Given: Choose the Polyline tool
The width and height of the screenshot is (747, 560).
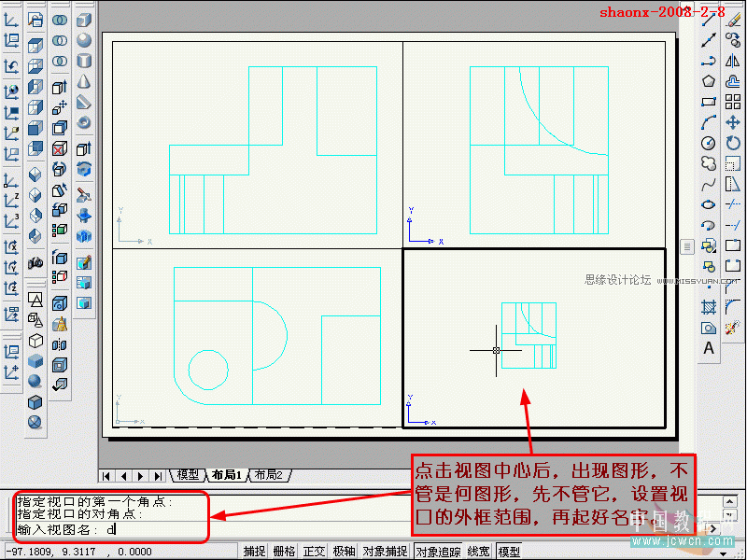Looking at the screenshot, I should 709,61.
